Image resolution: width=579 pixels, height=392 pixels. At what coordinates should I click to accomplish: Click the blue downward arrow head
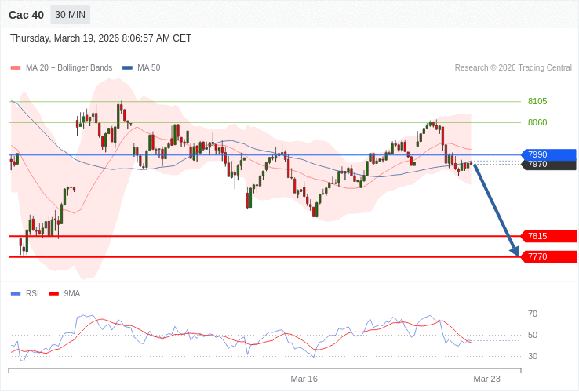tap(515, 252)
